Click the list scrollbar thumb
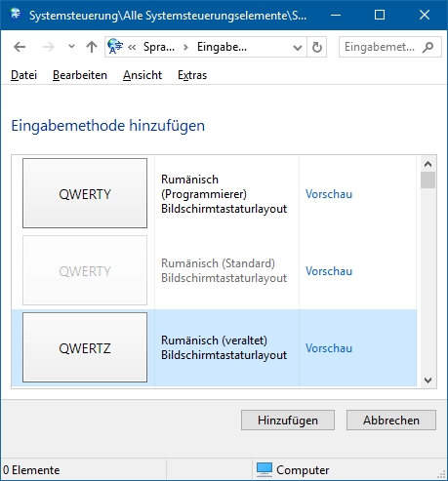This screenshot has width=448, height=481. [428, 180]
